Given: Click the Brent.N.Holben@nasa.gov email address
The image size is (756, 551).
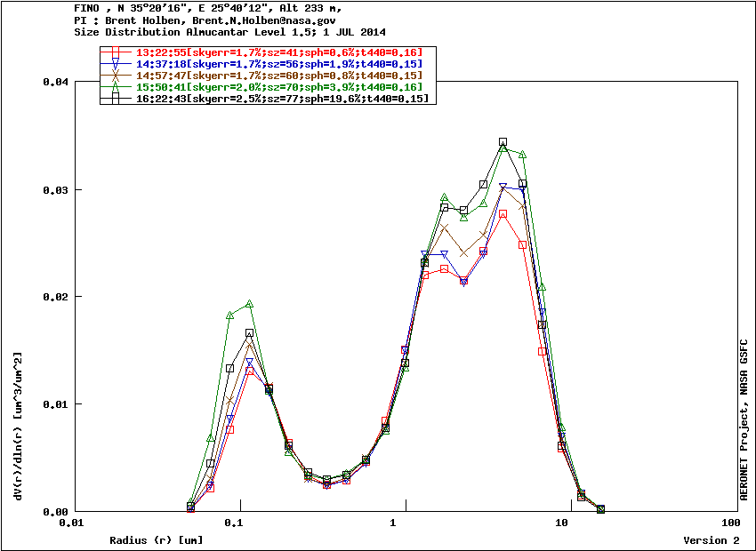Looking at the screenshot, I should tap(257, 20).
